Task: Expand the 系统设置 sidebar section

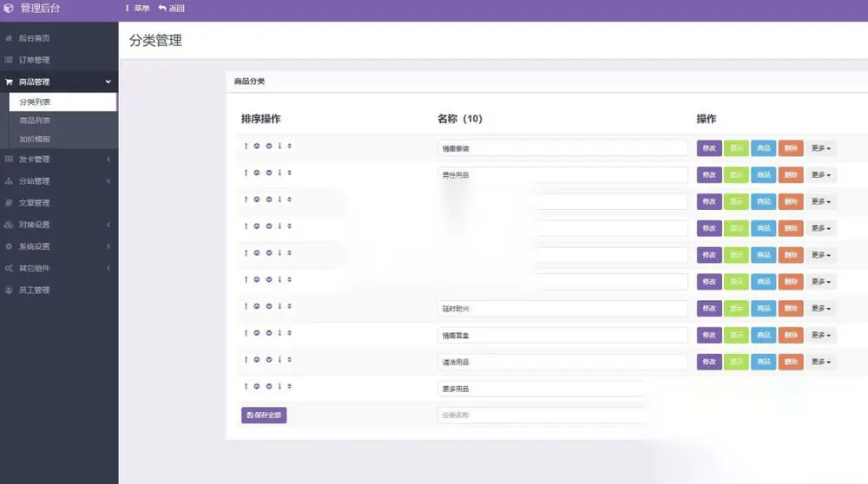Action: [59, 246]
